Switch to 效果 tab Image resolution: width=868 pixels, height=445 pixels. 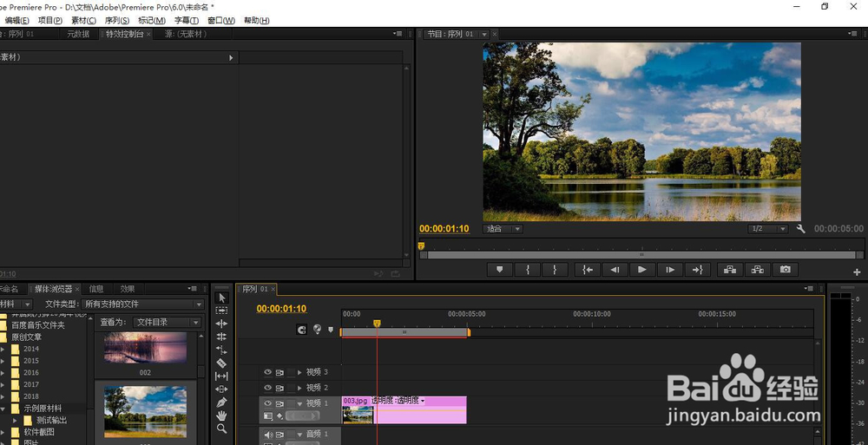[x=128, y=289]
